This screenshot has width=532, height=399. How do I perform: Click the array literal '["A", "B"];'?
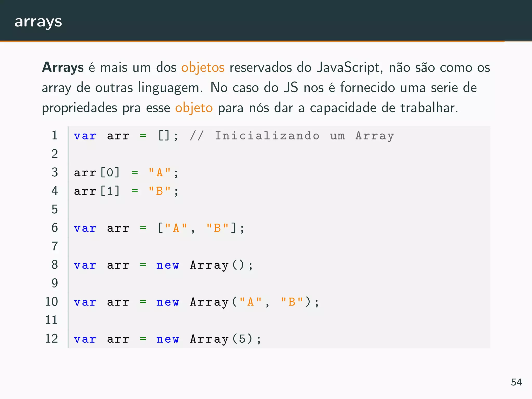[201, 228]
